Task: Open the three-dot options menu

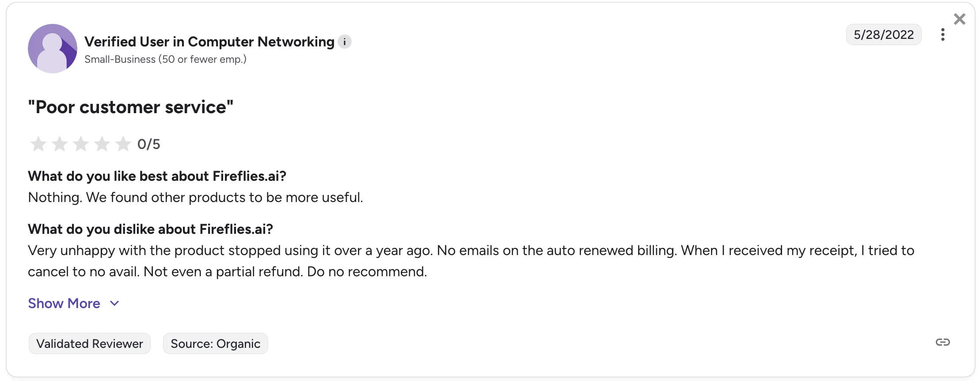Action: pos(943,34)
